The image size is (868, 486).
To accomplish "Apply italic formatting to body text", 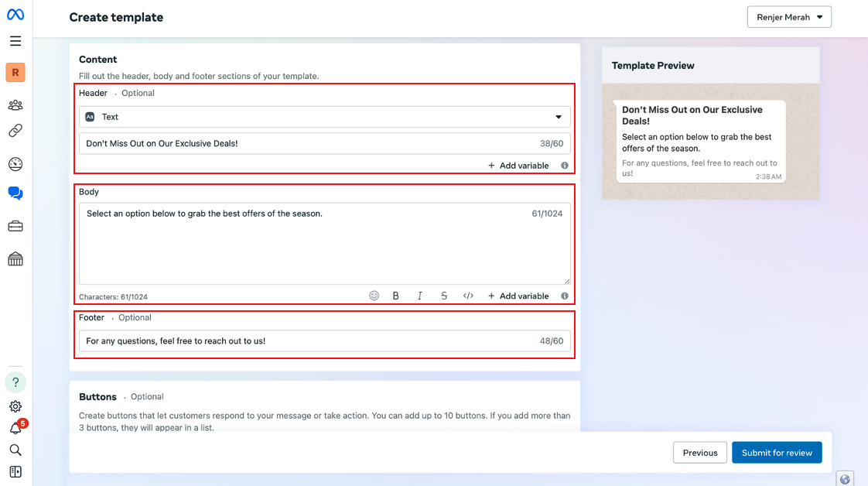I will [419, 296].
